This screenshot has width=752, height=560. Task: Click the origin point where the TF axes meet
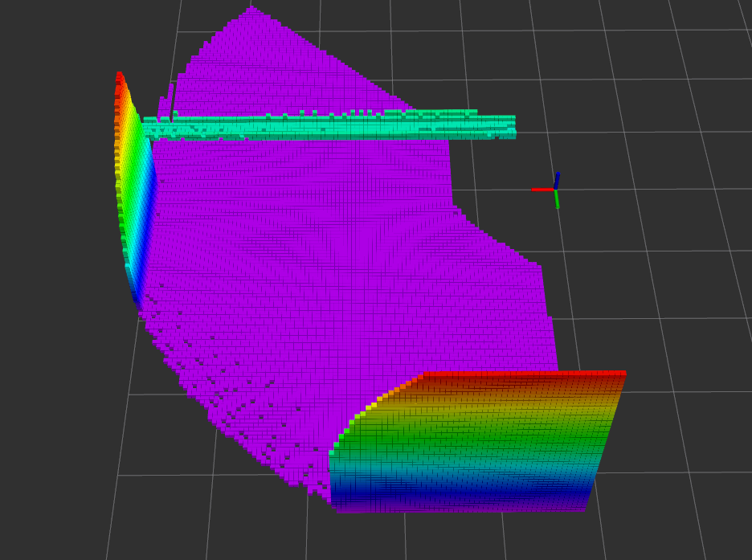tap(554, 190)
